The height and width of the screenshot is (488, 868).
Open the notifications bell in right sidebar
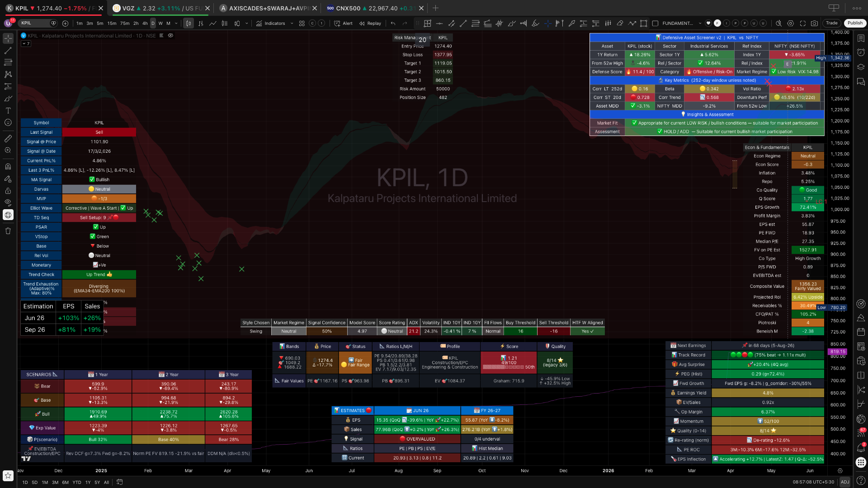tap(861, 447)
